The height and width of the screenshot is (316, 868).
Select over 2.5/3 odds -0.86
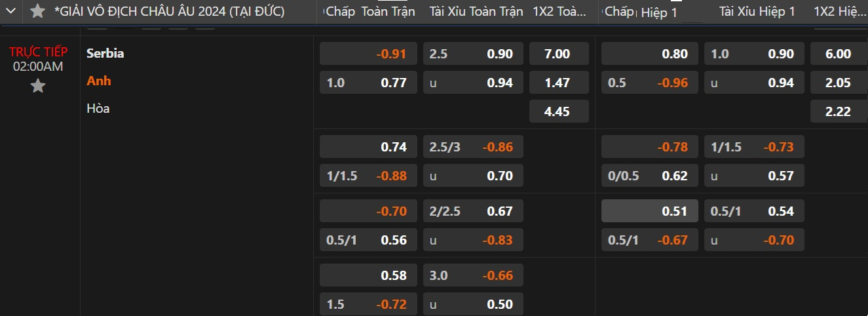point(473,147)
